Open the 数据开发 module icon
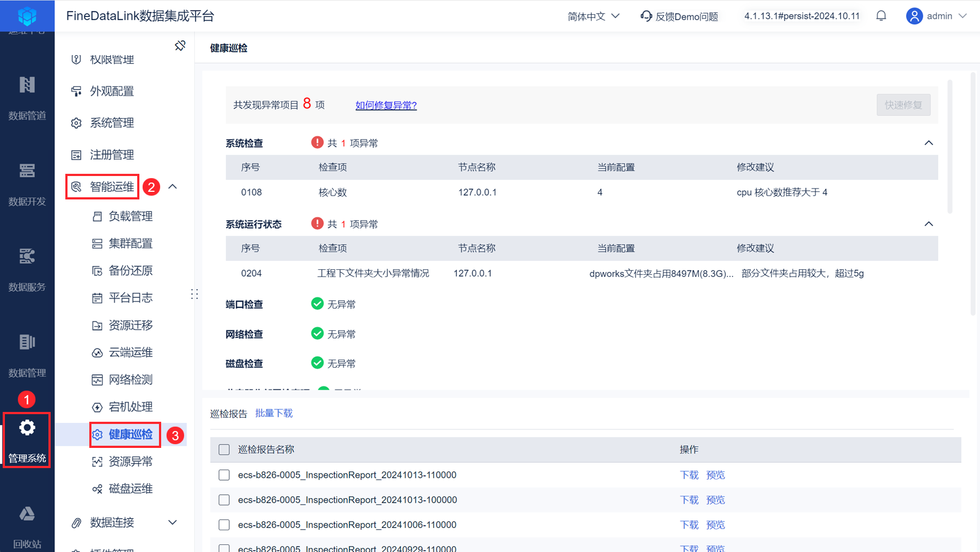This screenshot has width=980, height=552. click(x=27, y=171)
